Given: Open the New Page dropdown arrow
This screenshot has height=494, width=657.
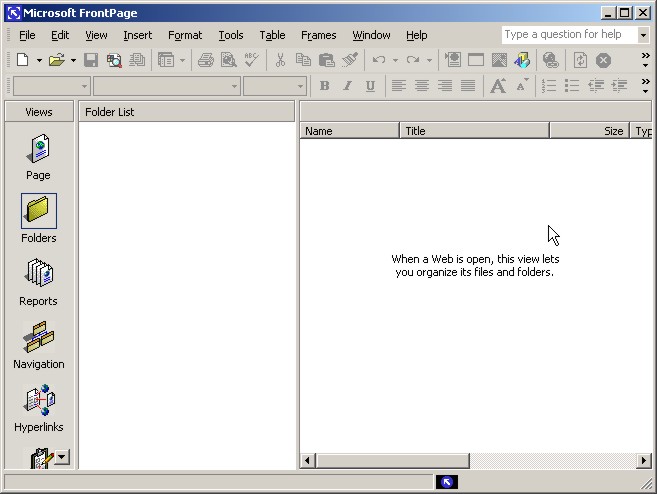Looking at the screenshot, I should pos(39,60).
